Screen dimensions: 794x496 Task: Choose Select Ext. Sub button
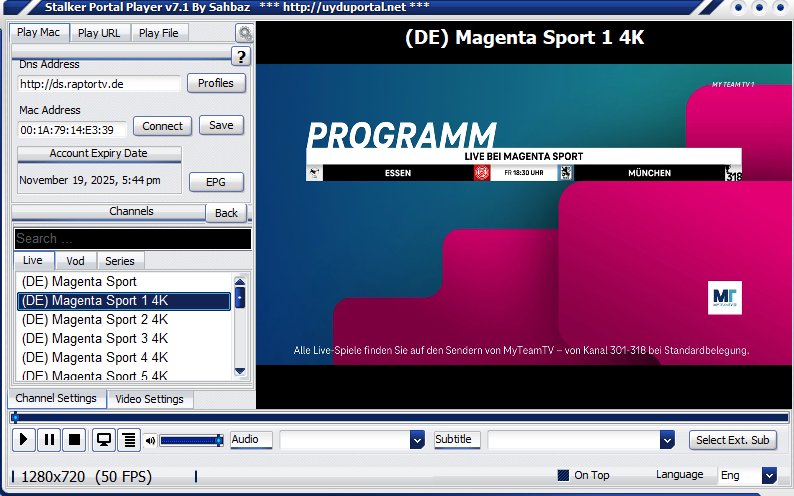point(733,440)
